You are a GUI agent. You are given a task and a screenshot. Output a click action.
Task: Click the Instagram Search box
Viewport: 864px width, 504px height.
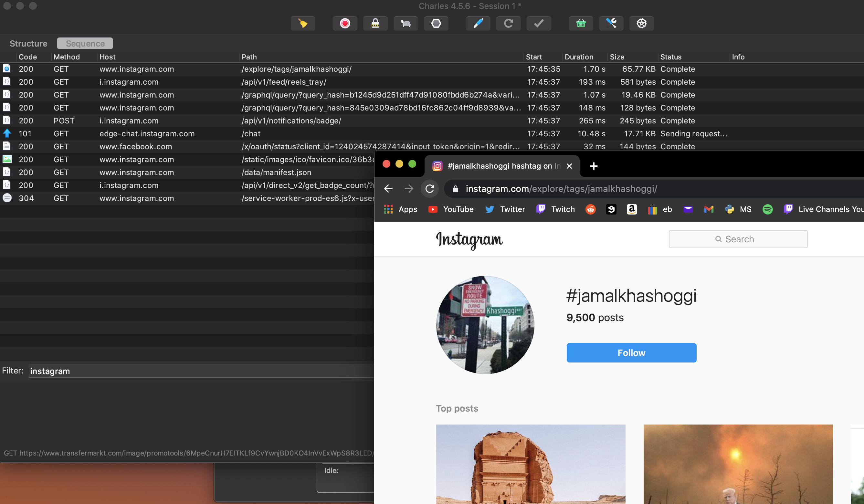[738, 239]
